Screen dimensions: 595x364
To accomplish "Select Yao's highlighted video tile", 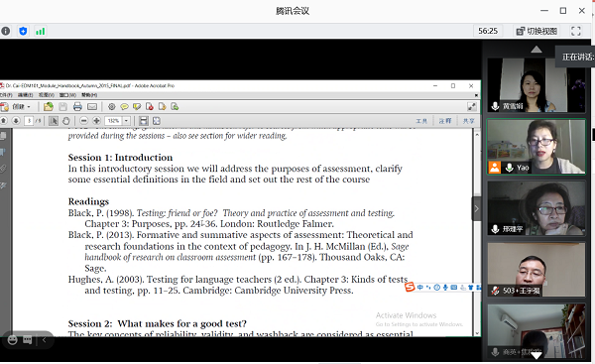I will (536, 147).
